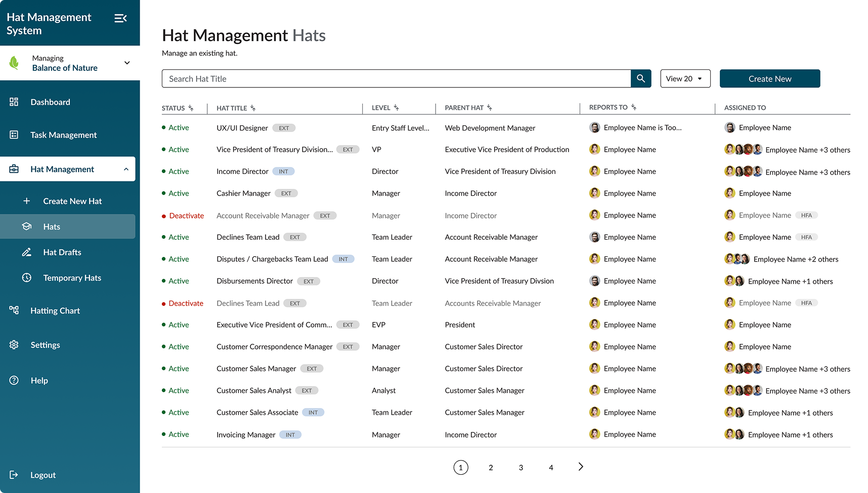Open Settings gear in the sidebar
The height and width of the screenshot is (493, 868).
(x=14, y=345)
